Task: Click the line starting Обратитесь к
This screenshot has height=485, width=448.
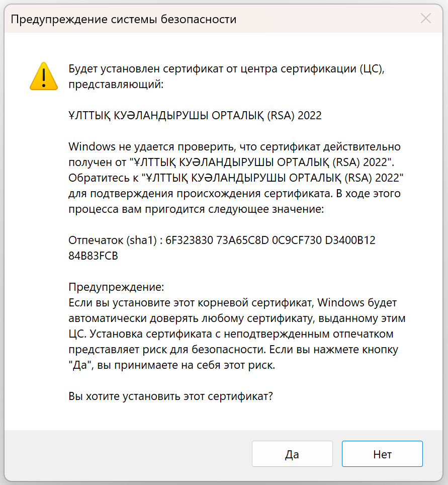Action: tap(236, 178)
